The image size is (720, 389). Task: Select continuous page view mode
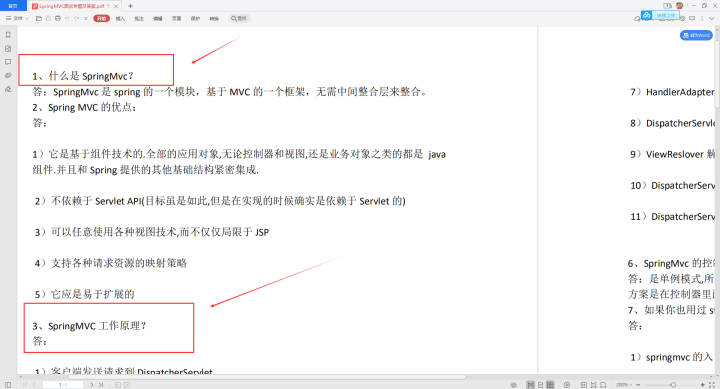[x=530, y=385]
